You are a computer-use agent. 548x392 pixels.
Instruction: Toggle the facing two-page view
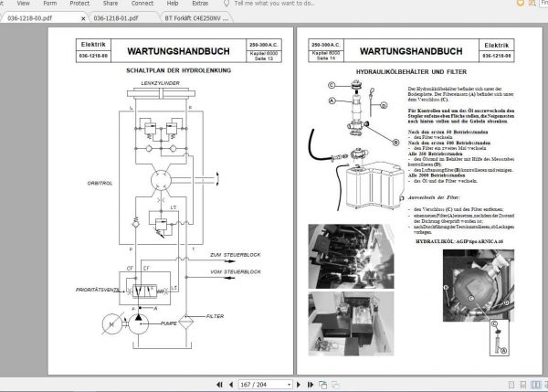coord(535,385)
